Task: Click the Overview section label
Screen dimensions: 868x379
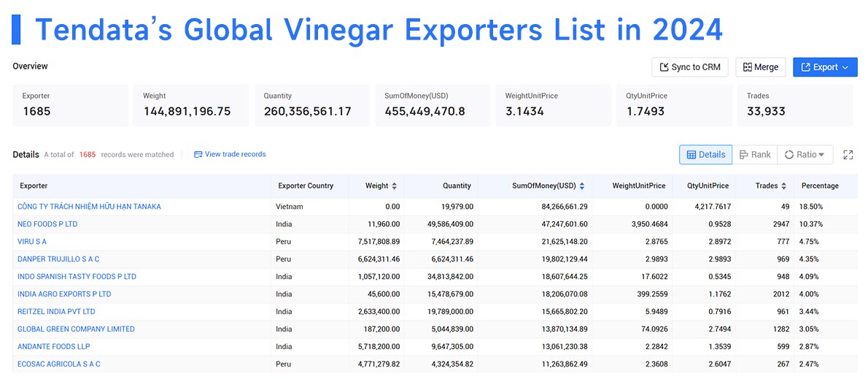Action: pyautogui.click(x=31, y=66)
